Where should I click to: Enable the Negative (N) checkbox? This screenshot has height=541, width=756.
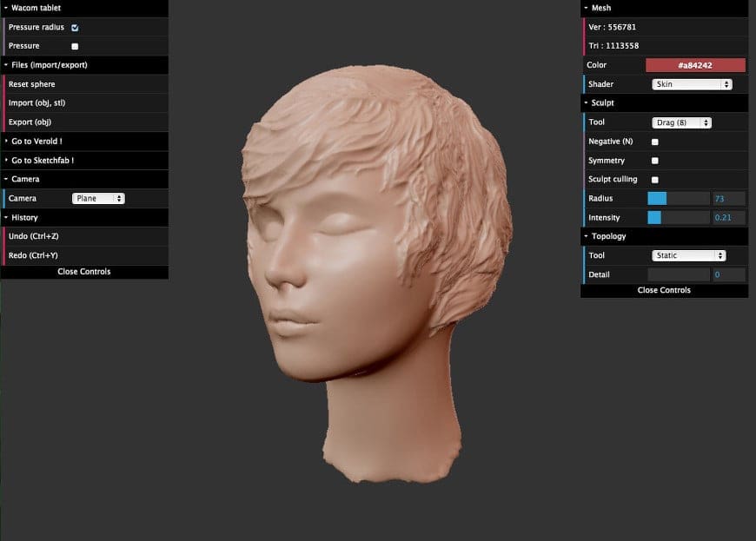(654, 142)
